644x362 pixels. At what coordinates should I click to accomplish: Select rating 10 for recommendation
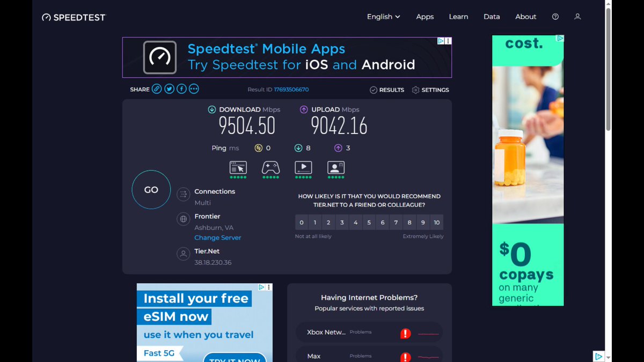(437, 222)
